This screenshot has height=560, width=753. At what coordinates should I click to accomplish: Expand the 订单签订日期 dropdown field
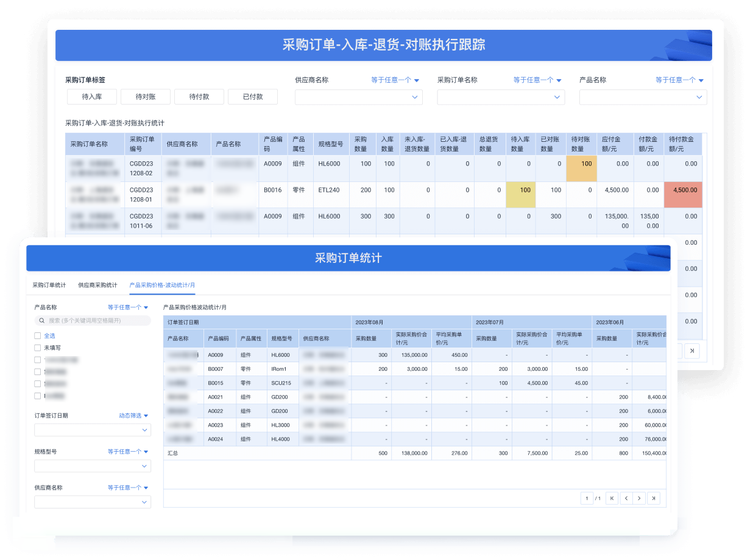click(93, 430)
